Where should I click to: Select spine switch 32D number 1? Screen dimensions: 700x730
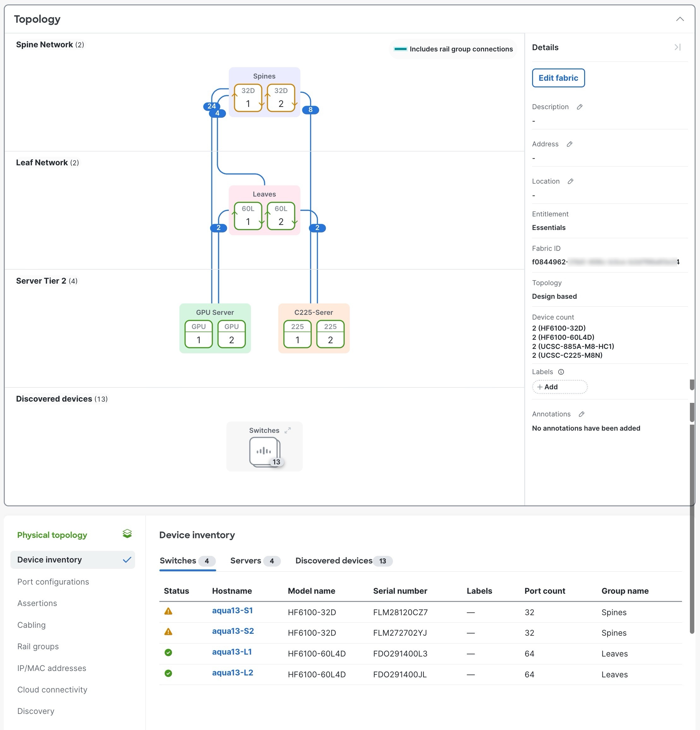[248, 98]
